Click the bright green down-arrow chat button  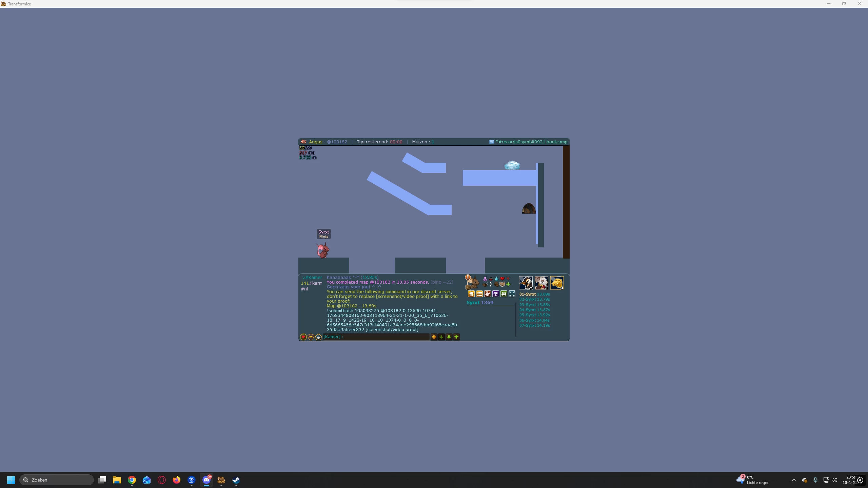point(449,337)
